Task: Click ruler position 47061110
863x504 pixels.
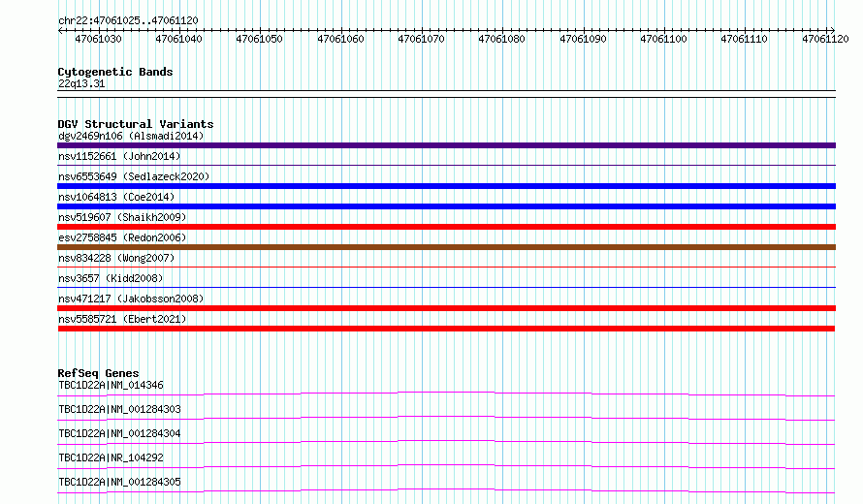Action: pos(744,39)
